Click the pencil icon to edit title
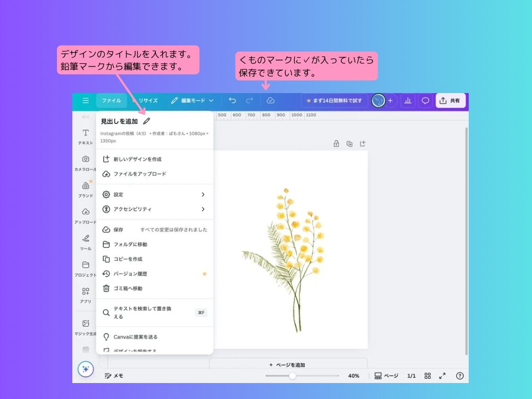The image size is (532, 399). 147,121
